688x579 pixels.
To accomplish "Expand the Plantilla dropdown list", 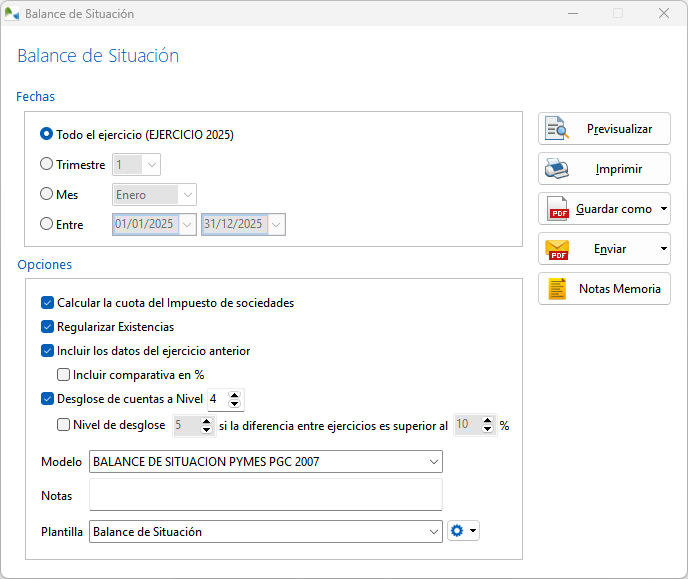I will point(433,532).
